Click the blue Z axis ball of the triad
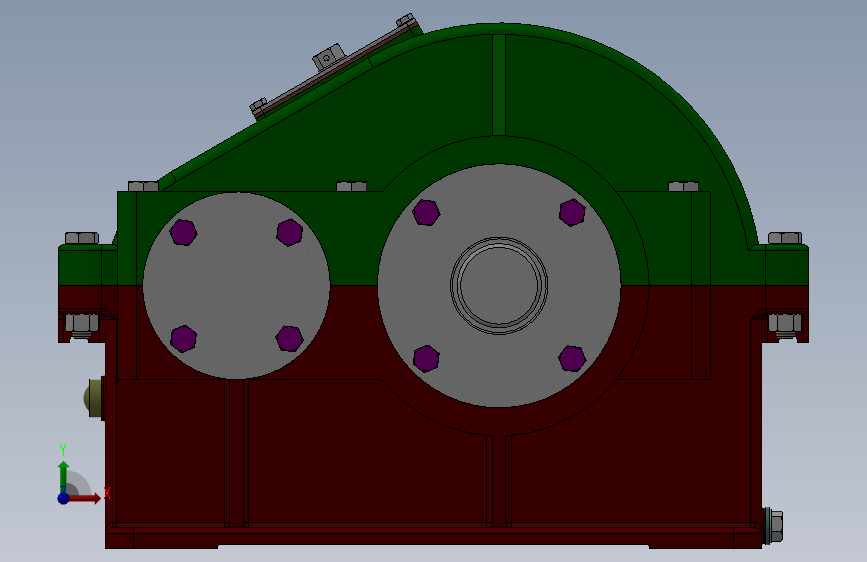 tap(63, 498)
